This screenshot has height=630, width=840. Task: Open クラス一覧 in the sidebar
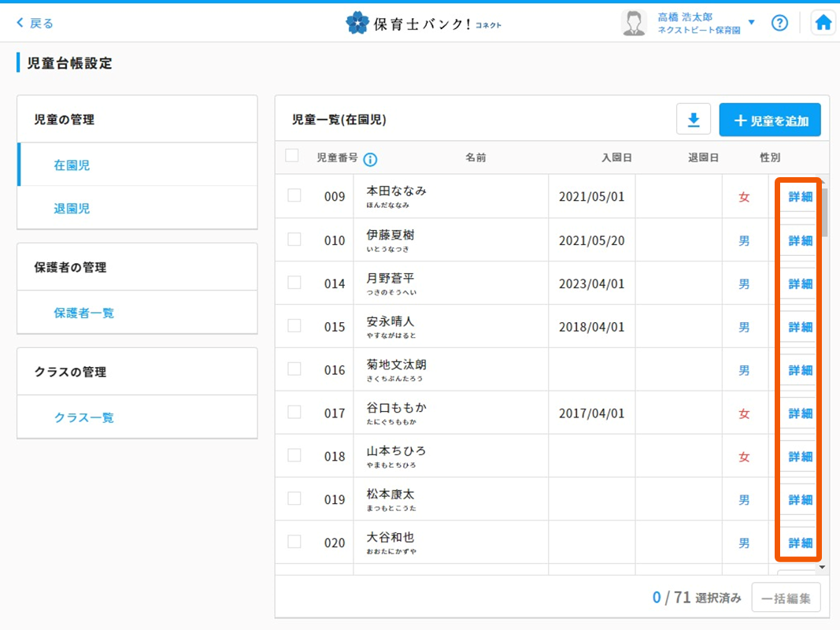click(83, 417)
